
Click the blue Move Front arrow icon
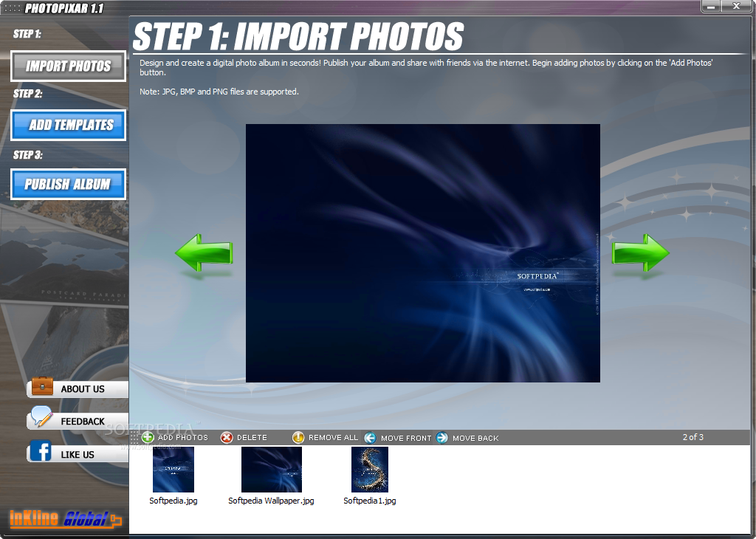coord(371,438)
